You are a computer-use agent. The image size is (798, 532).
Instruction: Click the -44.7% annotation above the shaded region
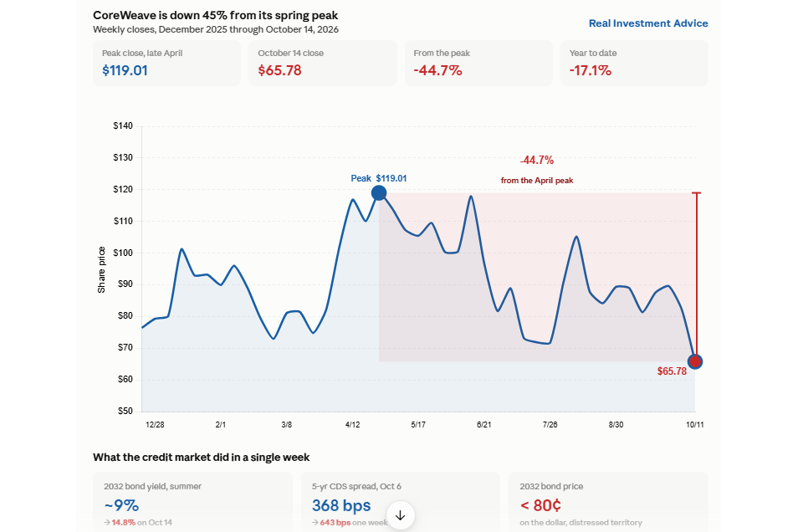point(537,161)
